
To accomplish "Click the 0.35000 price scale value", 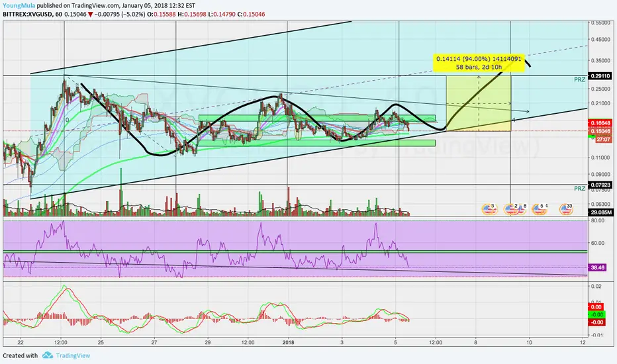I will 600,61.
